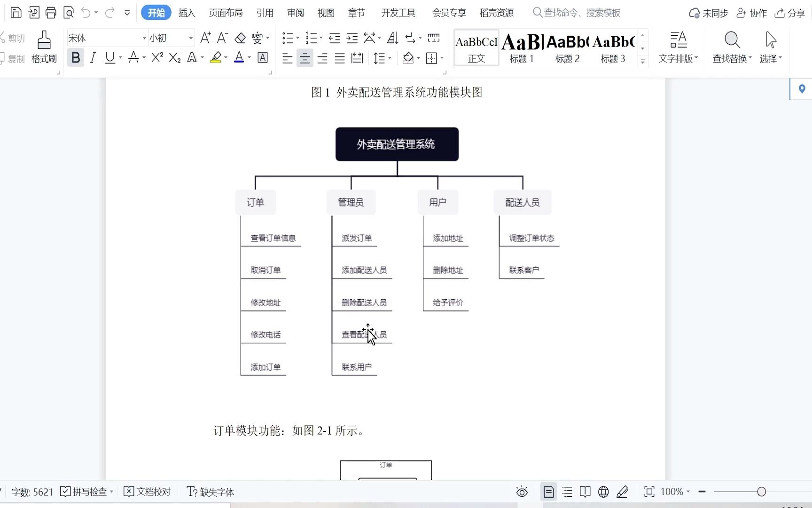Decrease paragraph indent
This screenshot has width=812, height=508.
tap(335, 38)
